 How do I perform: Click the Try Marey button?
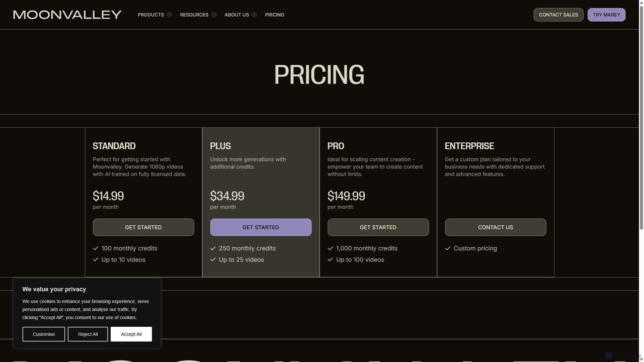[606, 15]
